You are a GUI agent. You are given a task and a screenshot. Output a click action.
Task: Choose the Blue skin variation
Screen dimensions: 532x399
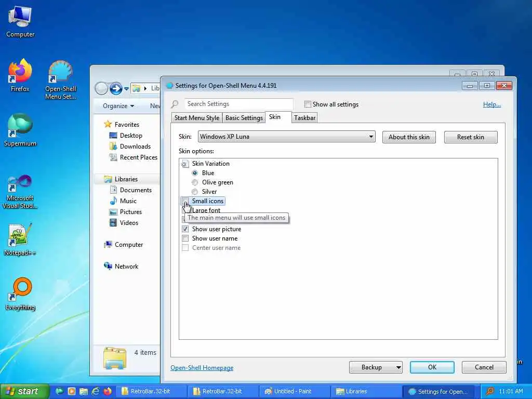point(195,173)
